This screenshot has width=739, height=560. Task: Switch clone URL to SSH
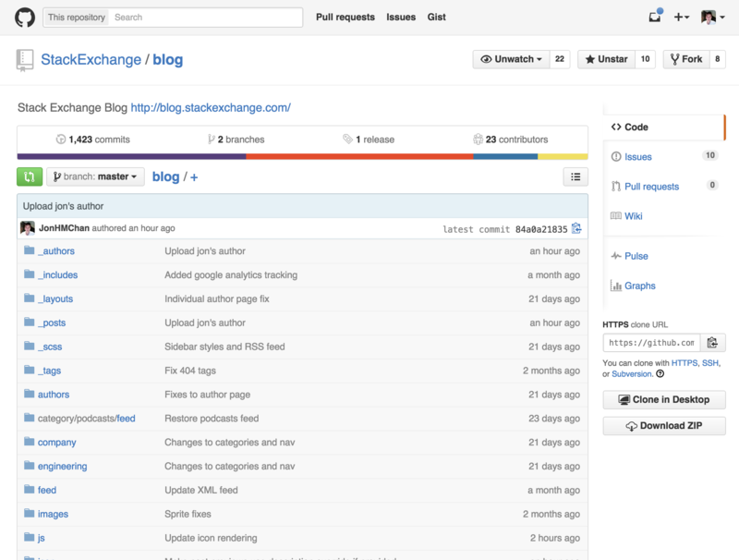710,363
